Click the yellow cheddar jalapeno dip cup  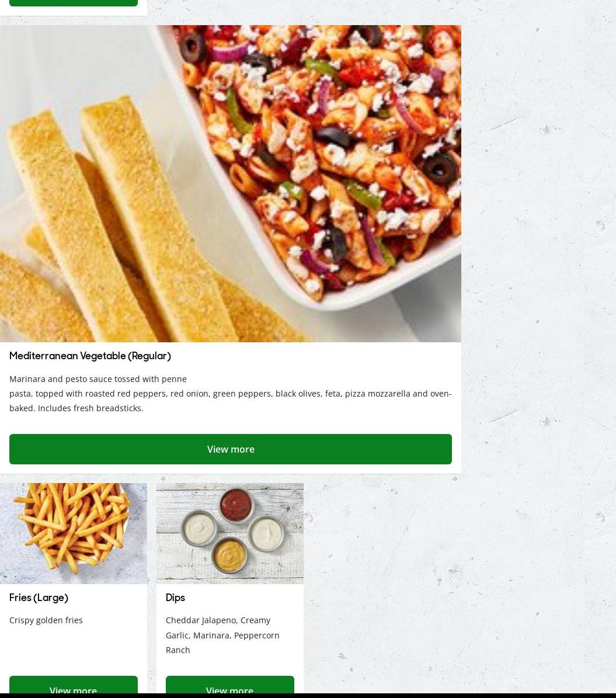[x=228, y=555]
